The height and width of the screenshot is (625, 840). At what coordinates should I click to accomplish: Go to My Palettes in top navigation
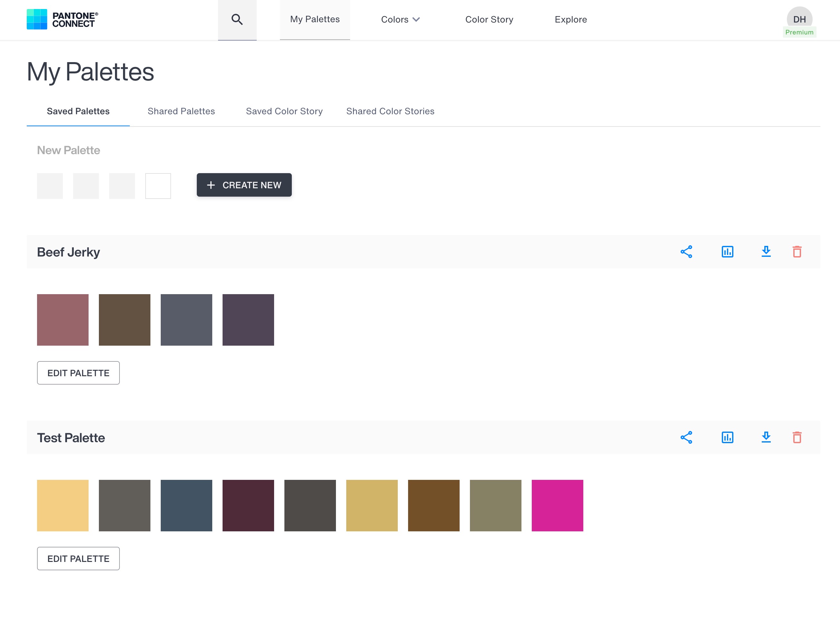coord(315,19)
